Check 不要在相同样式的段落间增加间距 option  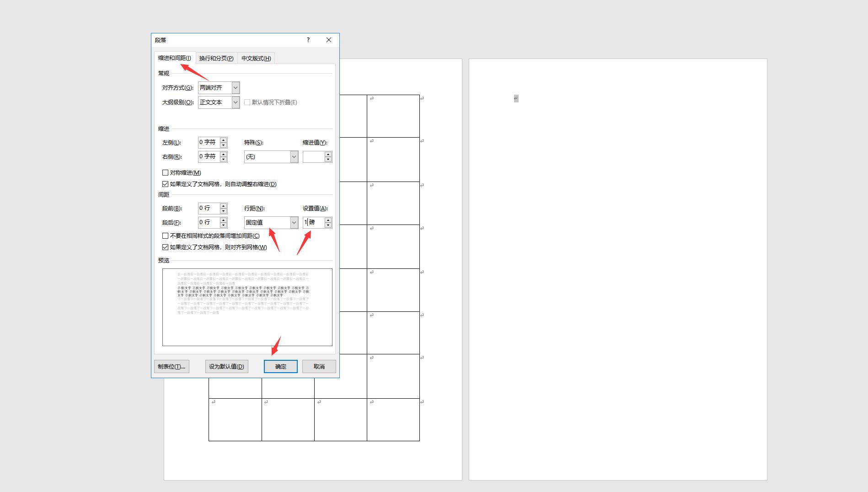click(x=166, y=235)
